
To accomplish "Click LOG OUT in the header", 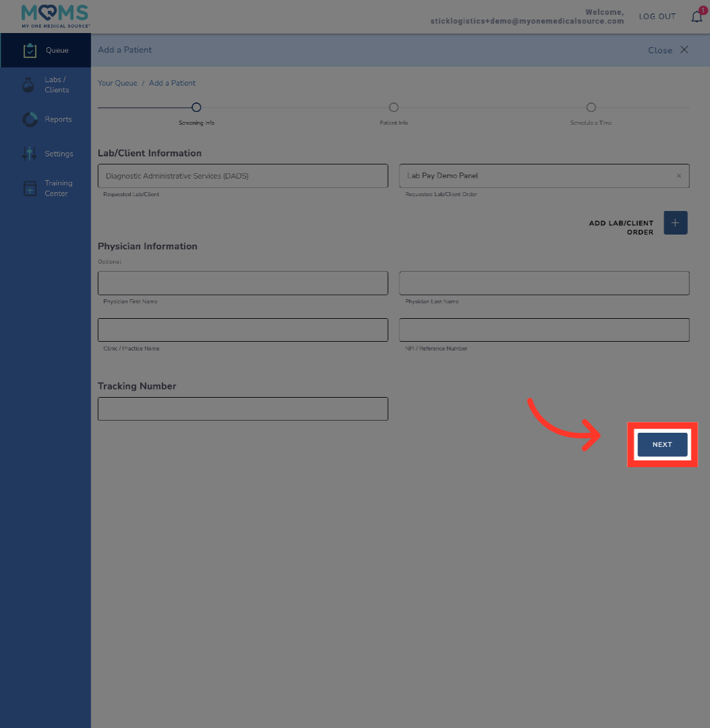I will pos(657,17).
